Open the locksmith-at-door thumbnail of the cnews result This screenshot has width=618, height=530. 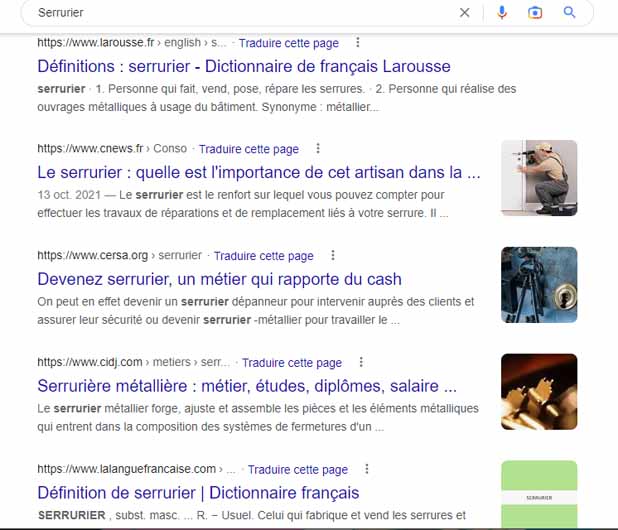click(539, 178)
